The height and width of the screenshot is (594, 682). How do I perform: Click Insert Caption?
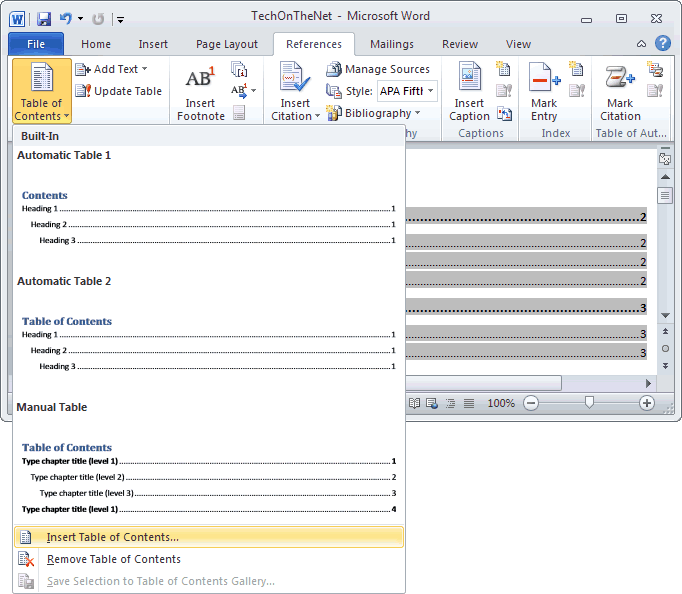point(469,91)
